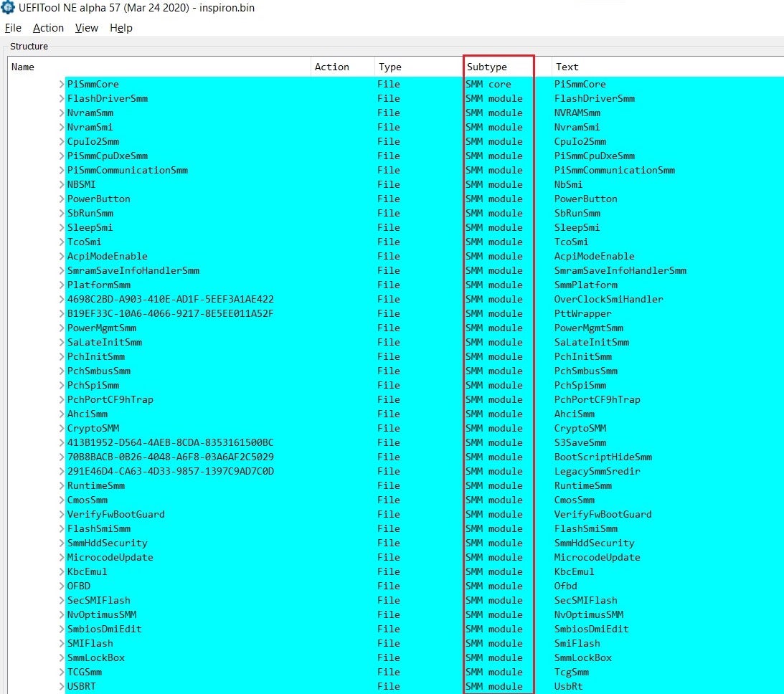This screenshot has height=694, width=784.
Task: Expand the CryptoSMM entry chevron
Action: (62, 429)
